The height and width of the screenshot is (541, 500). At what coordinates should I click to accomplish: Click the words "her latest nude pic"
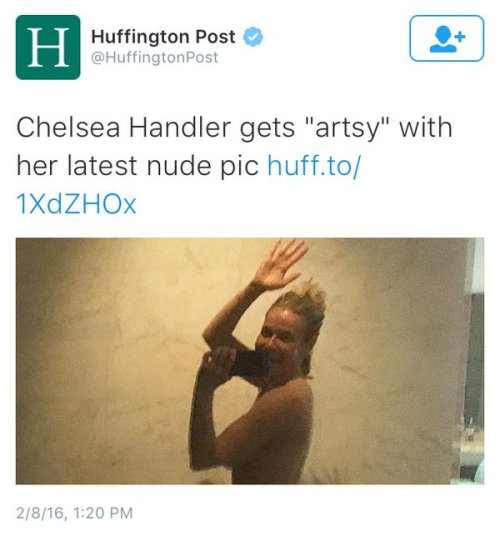point(138,166)
